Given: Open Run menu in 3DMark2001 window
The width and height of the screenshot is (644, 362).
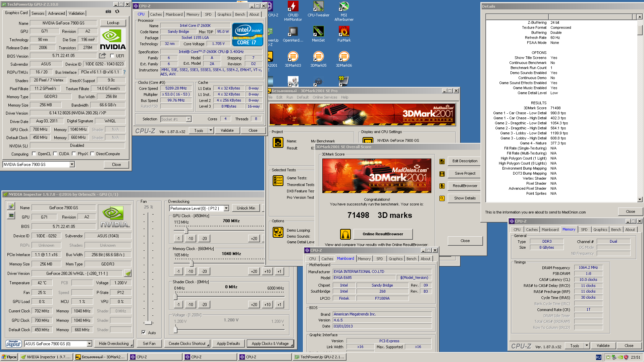Looking at the screenshot, I should coord(289,97).
